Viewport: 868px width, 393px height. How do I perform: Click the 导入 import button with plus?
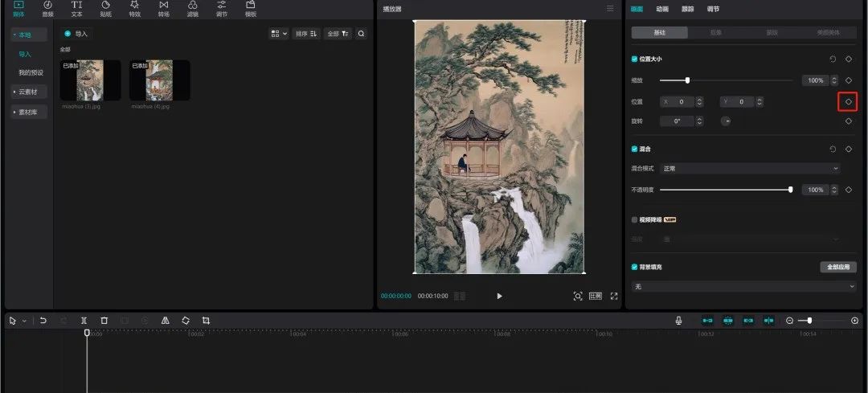coord(76,34)
